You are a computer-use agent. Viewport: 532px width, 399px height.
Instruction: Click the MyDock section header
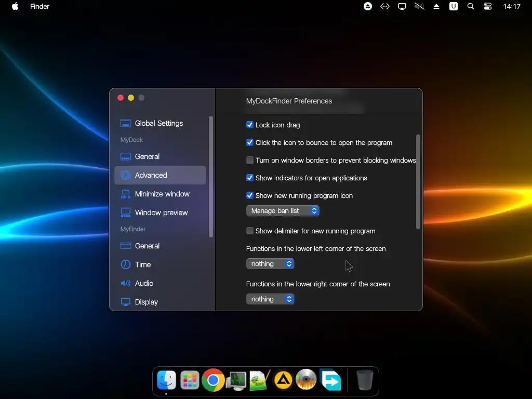tap(131, 140)
